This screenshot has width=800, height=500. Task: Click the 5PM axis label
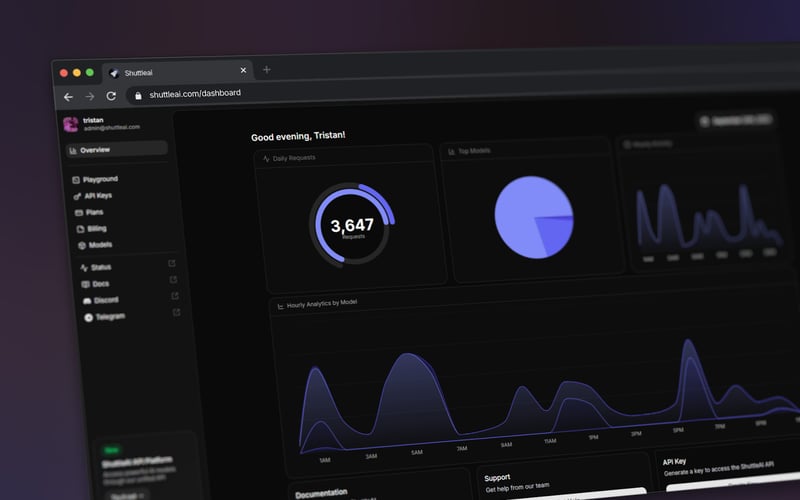click(x=678, y=430)
